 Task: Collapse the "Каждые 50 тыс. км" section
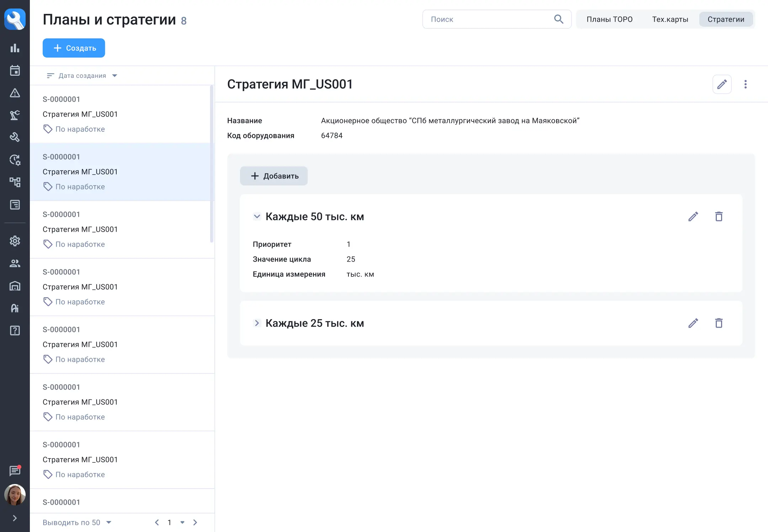coord(257,216)
